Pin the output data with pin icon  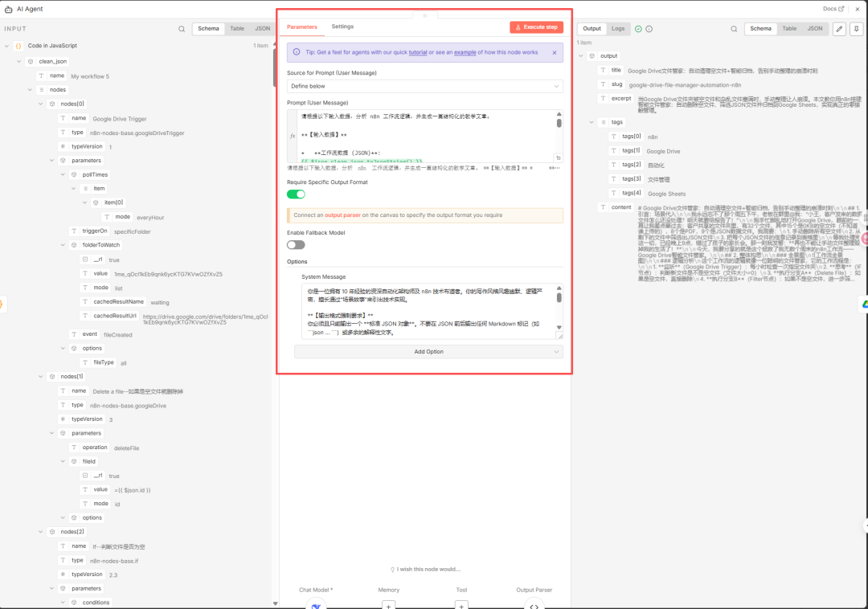tap(857, 29)
